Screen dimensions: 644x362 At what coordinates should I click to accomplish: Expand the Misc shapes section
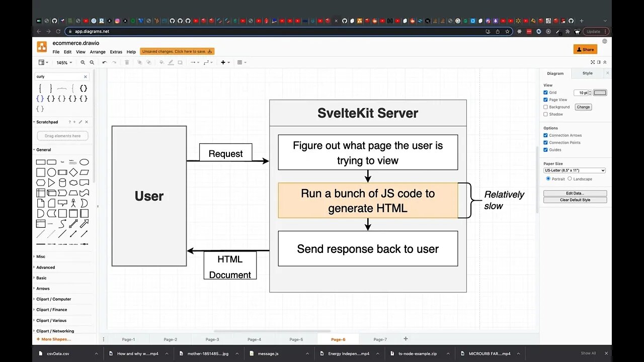(40, 256)
